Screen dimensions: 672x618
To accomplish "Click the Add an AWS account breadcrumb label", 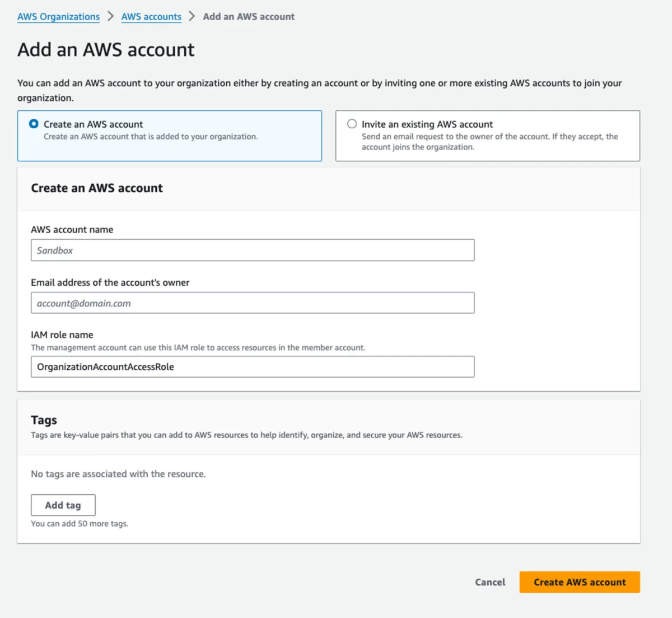I will [x=249, y=16].
